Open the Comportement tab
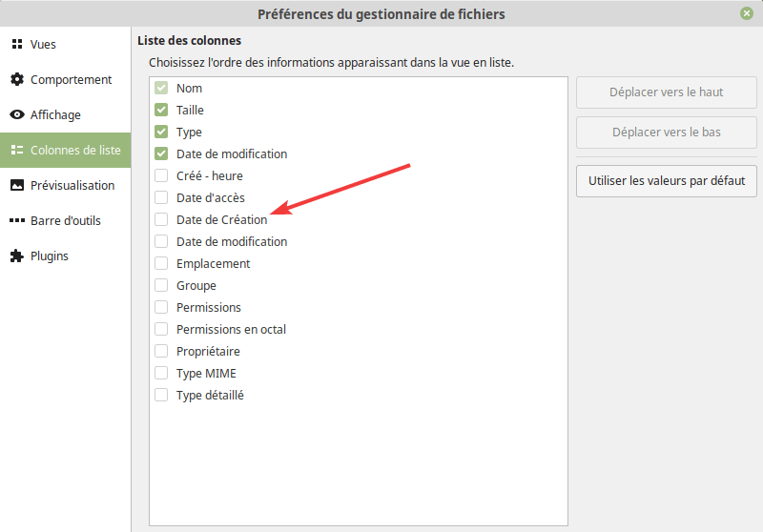 tap(71, 80)
